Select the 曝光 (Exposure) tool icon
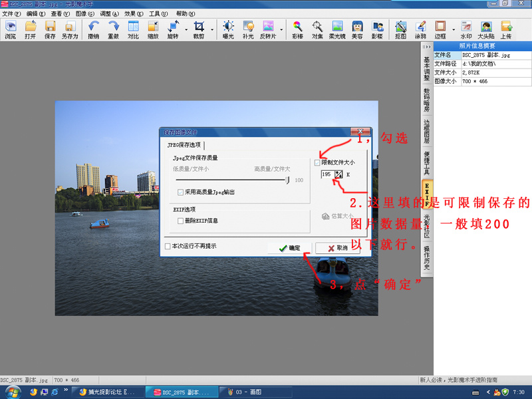The width and height of the screenshot is (532, 399). [228, 29]
